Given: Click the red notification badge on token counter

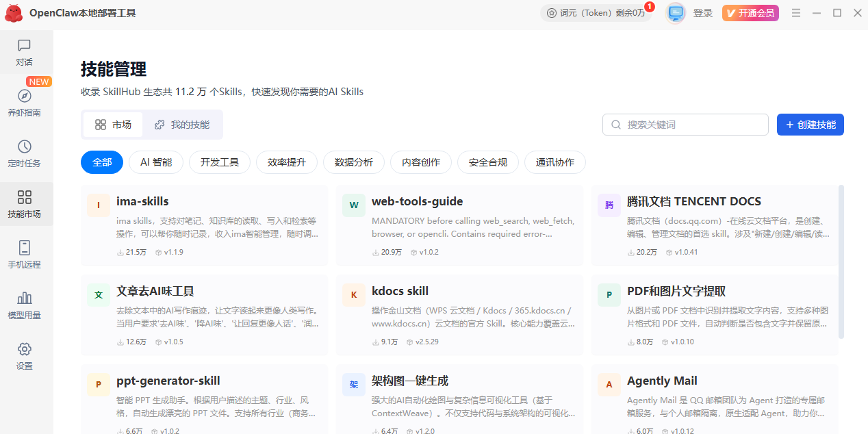Looking at the screenshot, I should (x=650, y=7).
